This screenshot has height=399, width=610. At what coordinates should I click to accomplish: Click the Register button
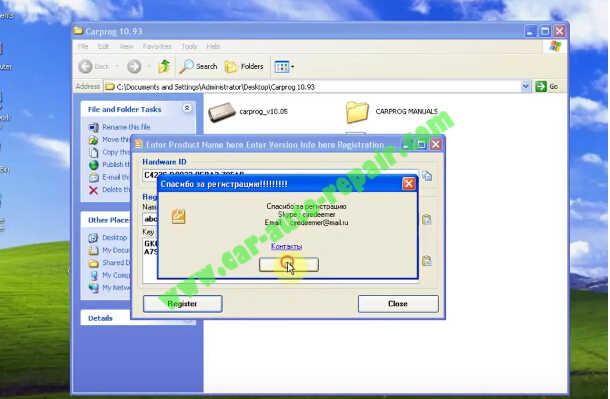[182, 304]
